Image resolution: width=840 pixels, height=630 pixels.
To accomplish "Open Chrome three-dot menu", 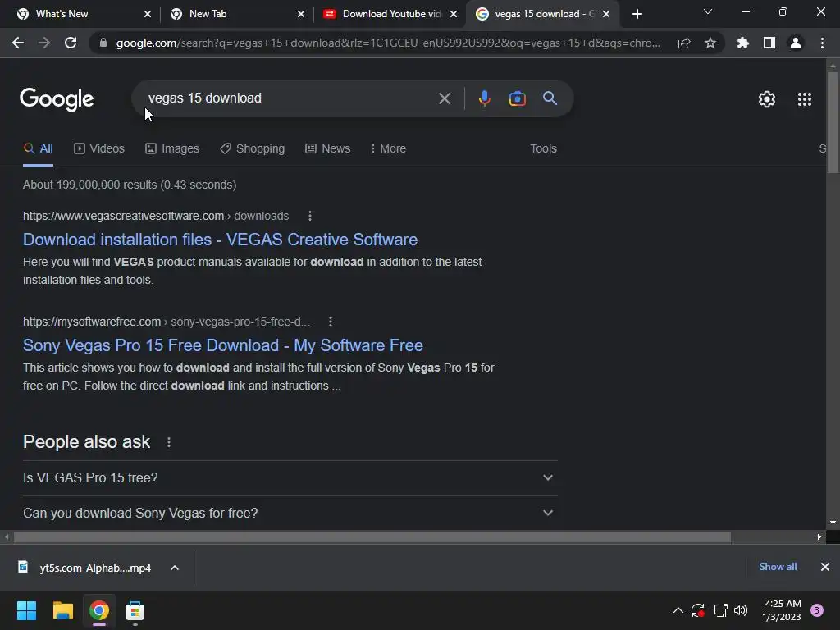I will (x=822, y=43).
